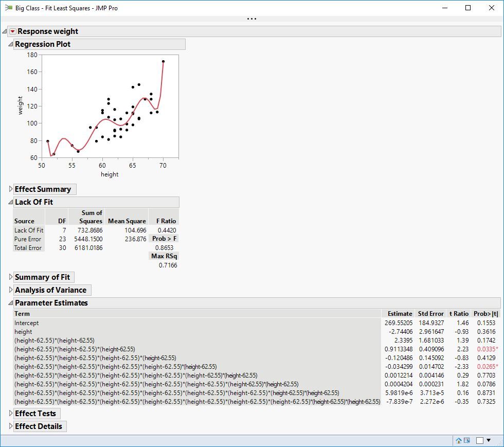Image resolution: width=504 pixels, height=447 pixels.
Task: Expand the Analysis of Variance section
Action: 11,290
